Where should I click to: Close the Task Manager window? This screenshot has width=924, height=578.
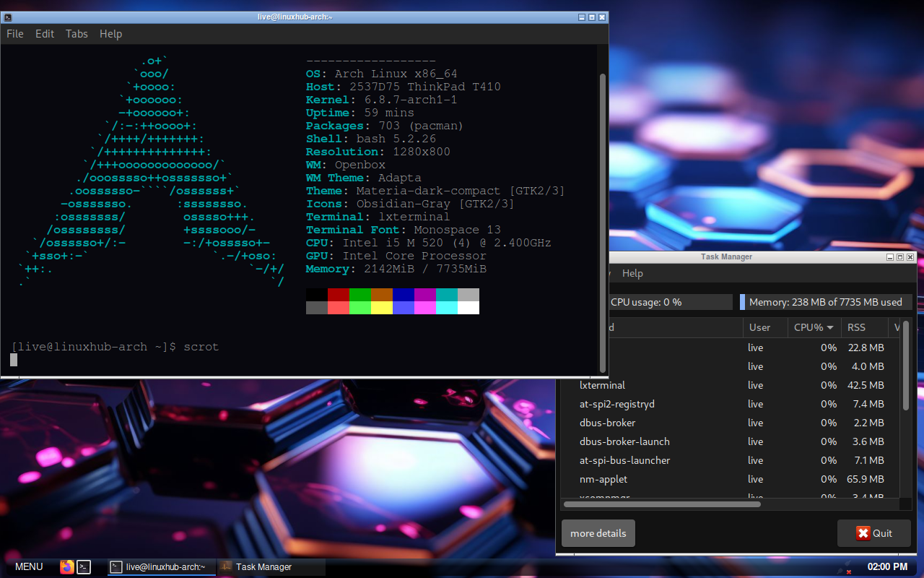point(910,257)
